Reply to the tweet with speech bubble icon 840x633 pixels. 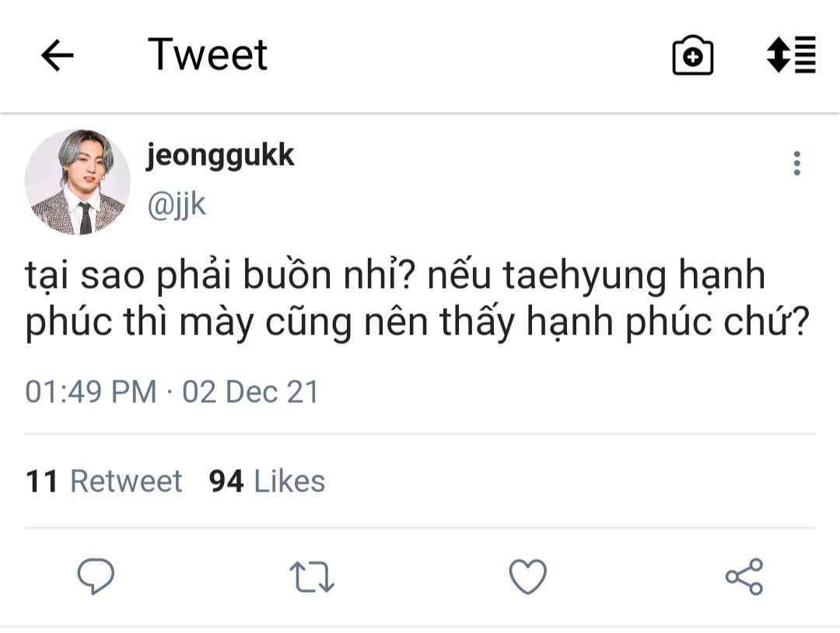96,576
